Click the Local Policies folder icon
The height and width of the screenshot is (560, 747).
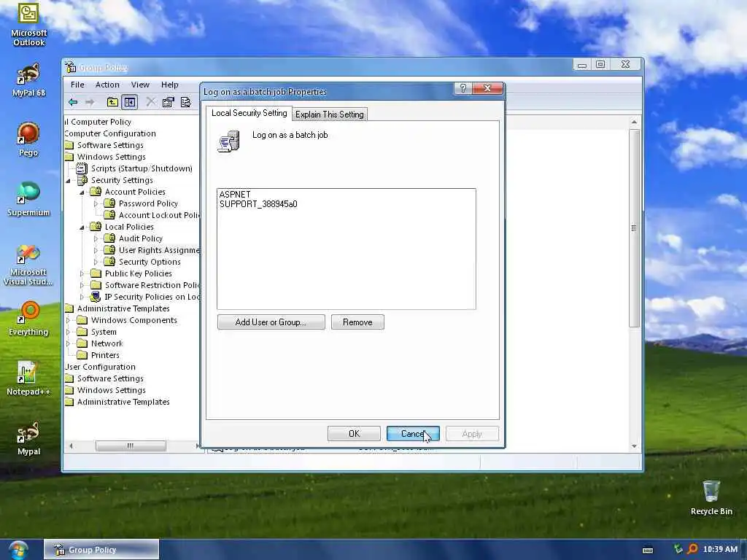[x=96, y=227]
